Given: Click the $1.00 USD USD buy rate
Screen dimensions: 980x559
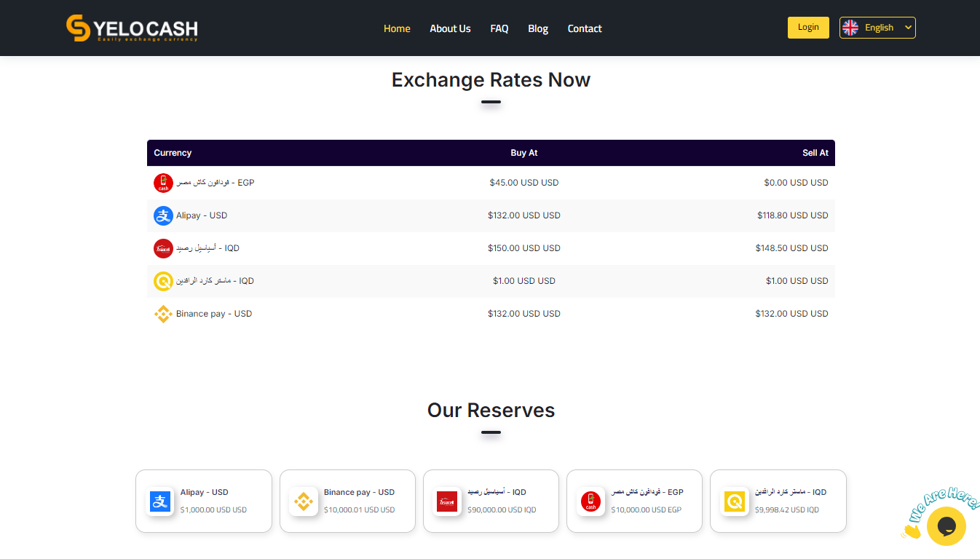Looking at the screenshot, I should point(524,281).
